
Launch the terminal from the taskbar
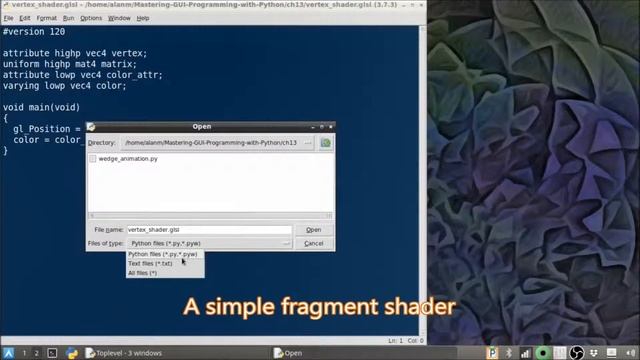(52, 353)
